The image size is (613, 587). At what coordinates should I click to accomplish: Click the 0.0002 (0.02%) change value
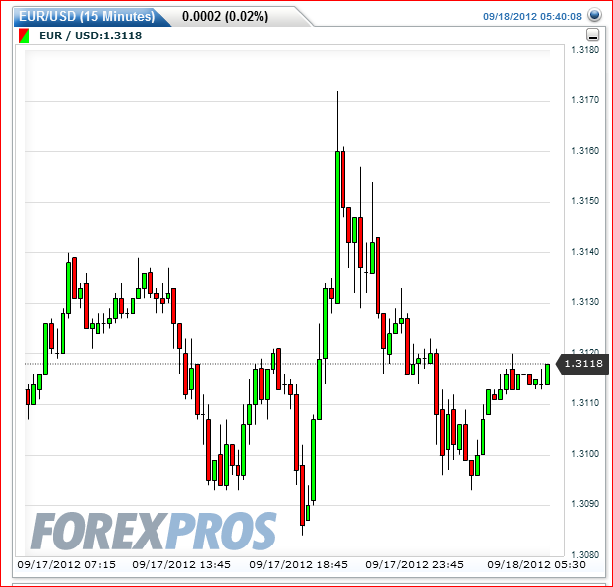[x=225, y=16]
